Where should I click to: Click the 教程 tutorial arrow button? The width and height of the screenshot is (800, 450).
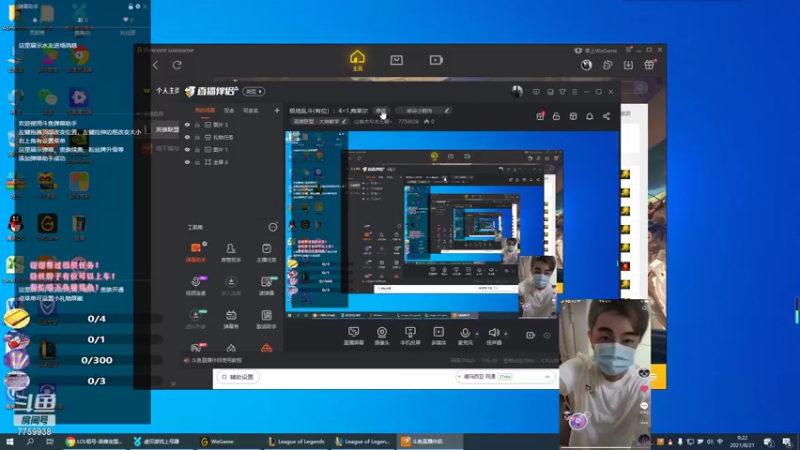[x=254, y=91]
